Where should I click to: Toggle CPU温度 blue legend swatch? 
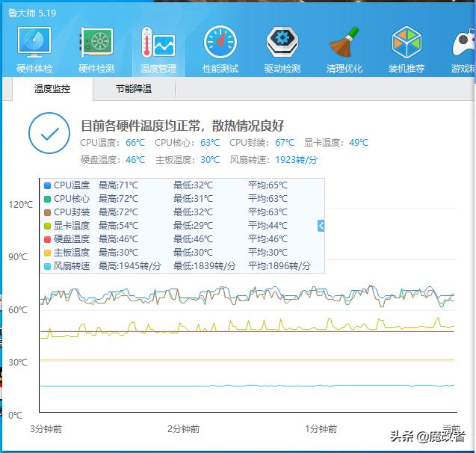pyautogui.click(x=47, y=185)
